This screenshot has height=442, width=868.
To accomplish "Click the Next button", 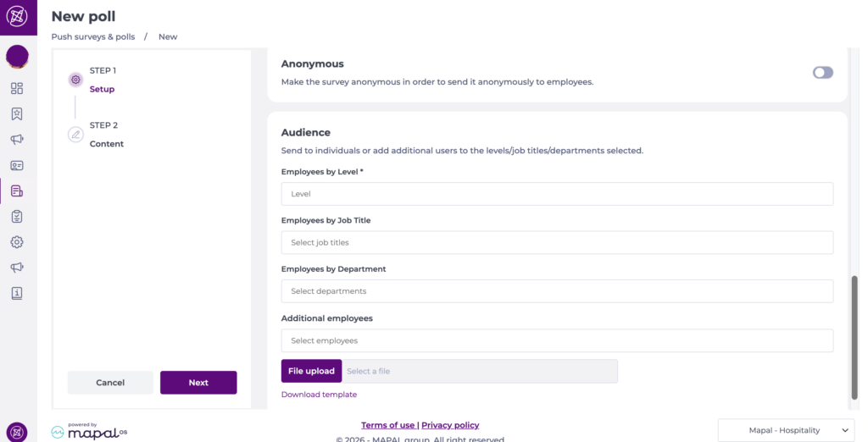I will click(198, 383).
